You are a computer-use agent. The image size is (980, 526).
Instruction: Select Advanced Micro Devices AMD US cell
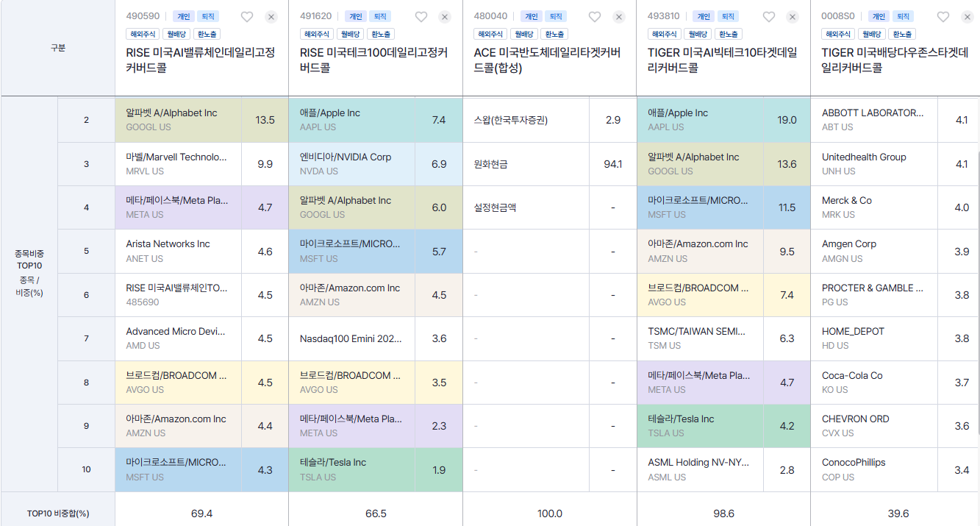[179, 338]
